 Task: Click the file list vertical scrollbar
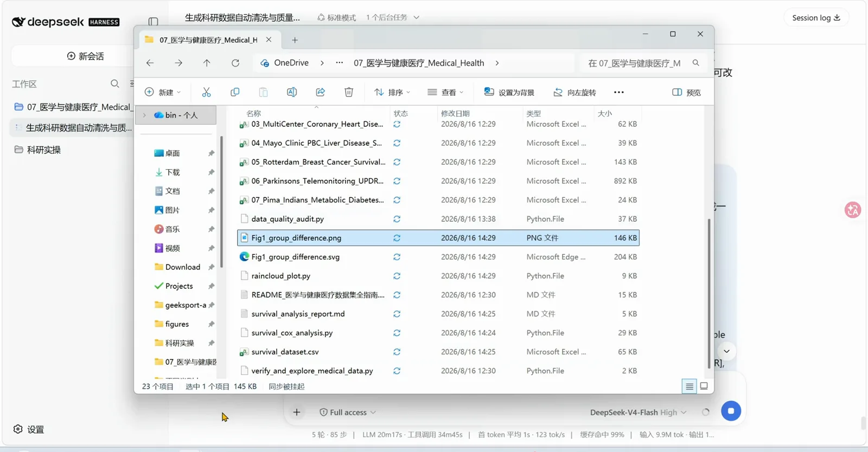pyautogui.click(x=709, y=293)
